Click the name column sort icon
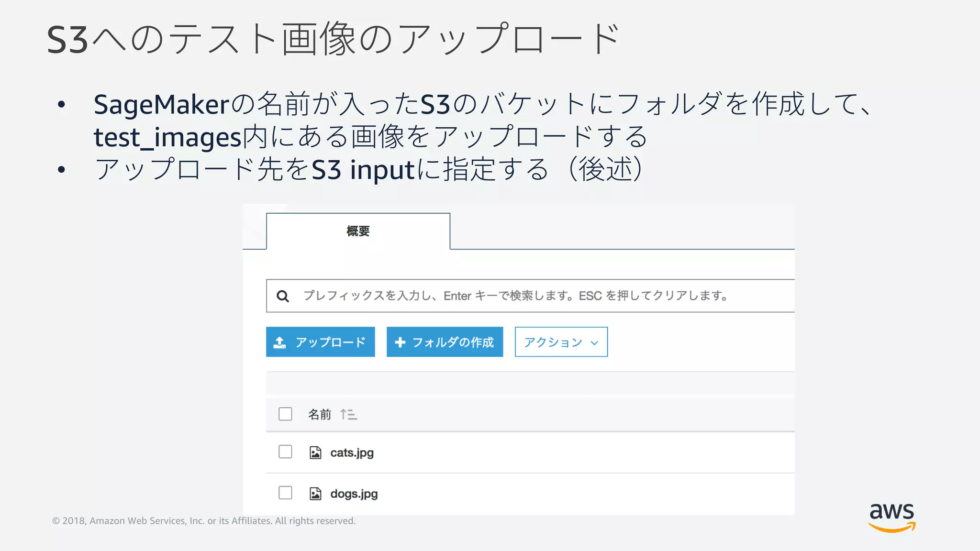980x551 pixels. [x=349, y=414]
